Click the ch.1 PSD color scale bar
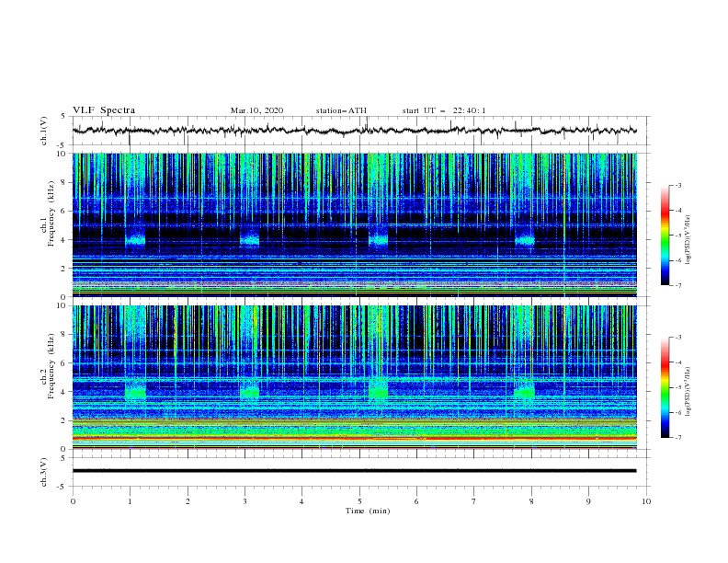The image size is (728, 563). (665, 236)
